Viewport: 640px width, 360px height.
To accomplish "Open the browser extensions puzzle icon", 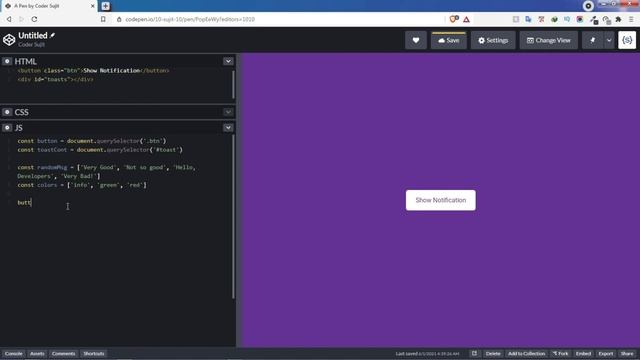I will [618, 19].
